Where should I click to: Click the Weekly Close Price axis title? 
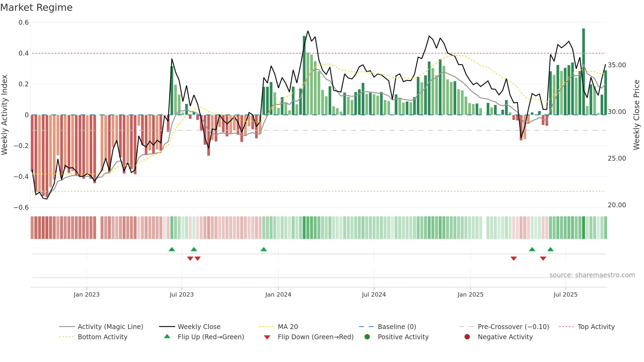(x=636, y=115)
